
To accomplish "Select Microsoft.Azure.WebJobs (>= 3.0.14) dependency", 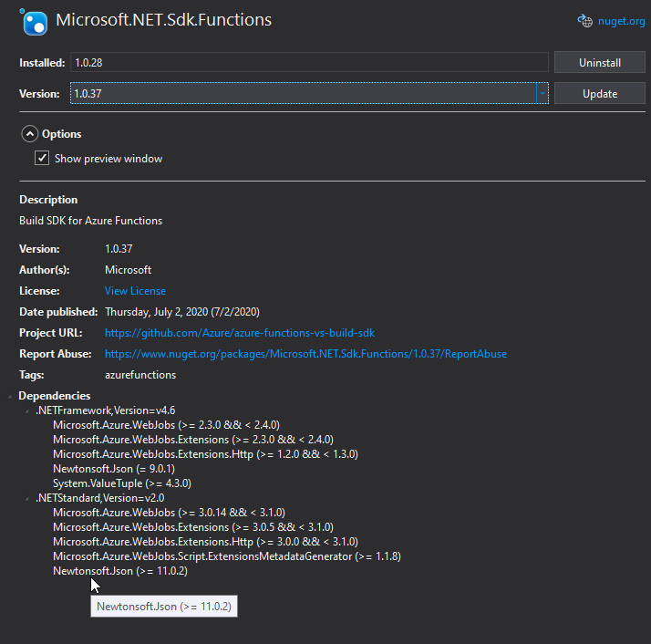I will [x=169, y=513].
